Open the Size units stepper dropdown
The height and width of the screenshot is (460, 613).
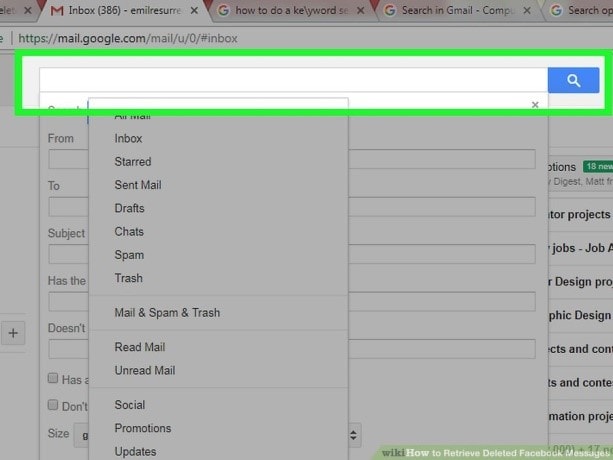(353, 435)
